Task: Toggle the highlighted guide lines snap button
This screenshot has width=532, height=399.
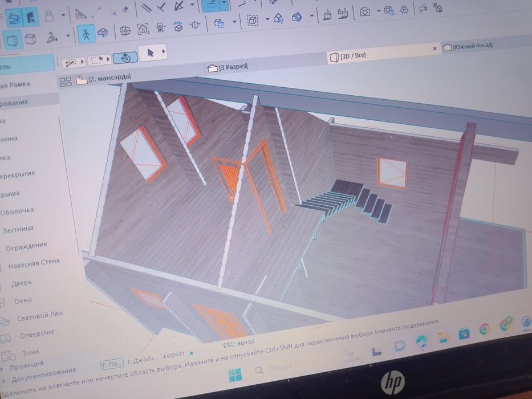Action: 211,5
